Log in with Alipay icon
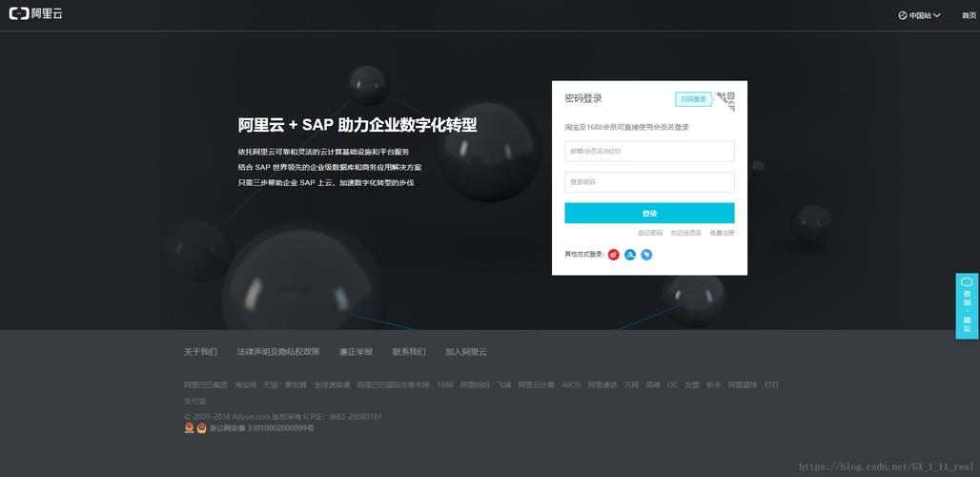Screen dimensions: 980x477 (630, 255)
